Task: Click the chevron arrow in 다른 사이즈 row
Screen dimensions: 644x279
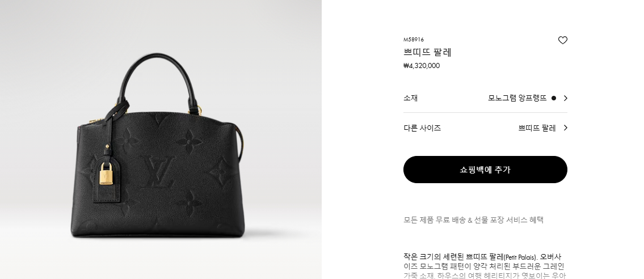Action: click(566, 128)
